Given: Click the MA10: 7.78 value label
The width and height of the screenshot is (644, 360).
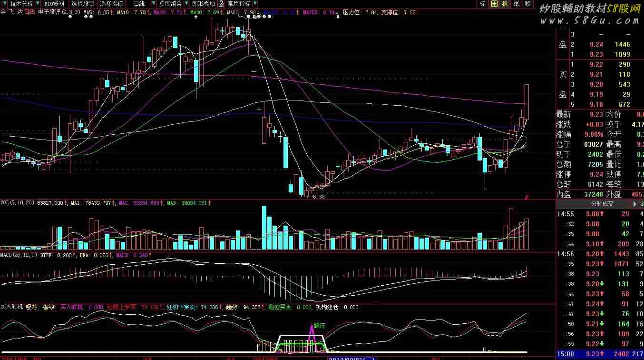Looking at the screenshot, I should pyautogui.click(x=133, y=12).
